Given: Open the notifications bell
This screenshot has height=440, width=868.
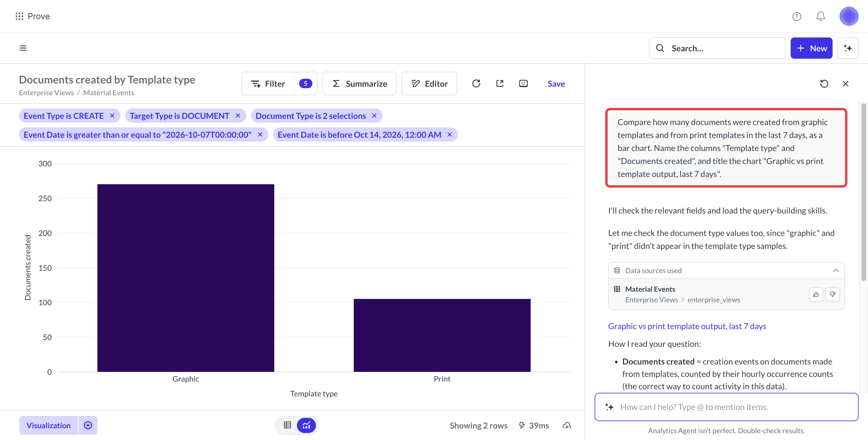Looking at the screenshot, I should 820,16.
